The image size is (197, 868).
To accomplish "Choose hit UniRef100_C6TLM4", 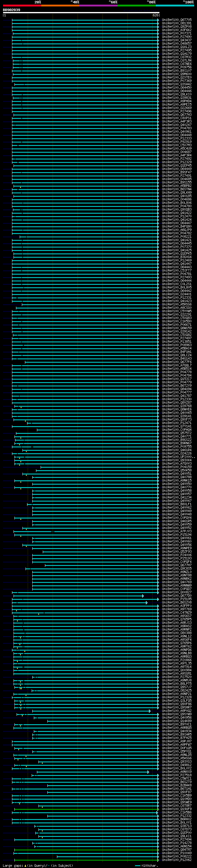I will click(177, 60).
